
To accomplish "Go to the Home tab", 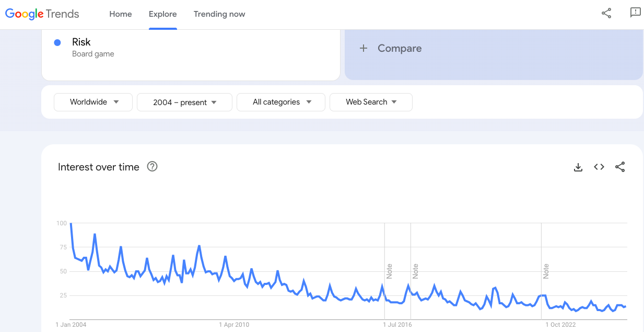I will 121,14.
